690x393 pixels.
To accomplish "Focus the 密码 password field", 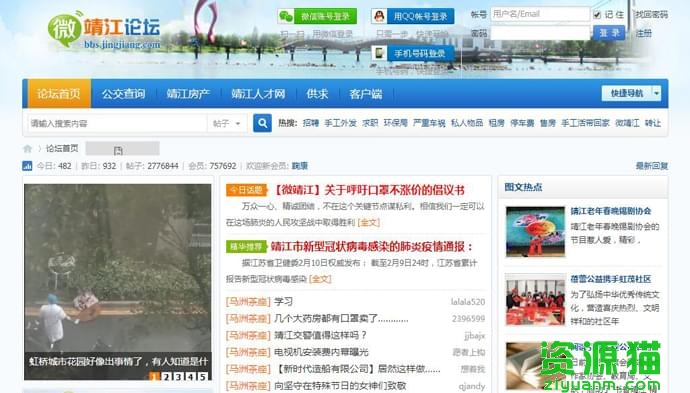I will coord(540,33).
